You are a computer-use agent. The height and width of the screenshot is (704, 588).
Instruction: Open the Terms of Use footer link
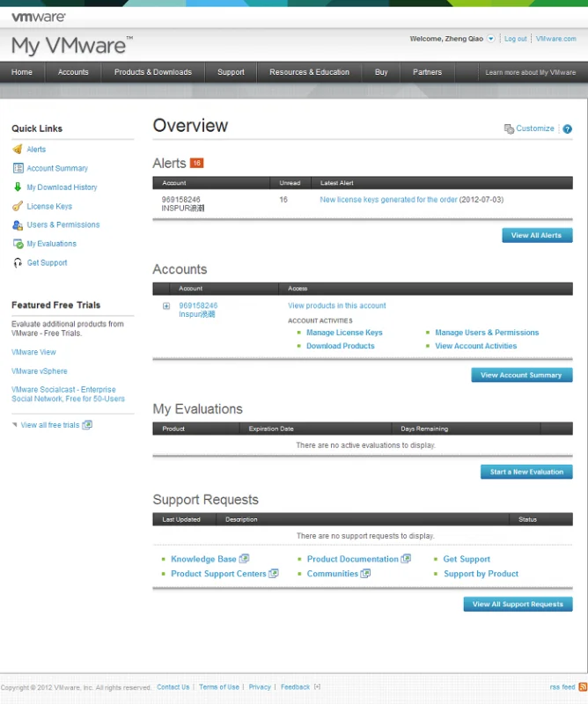[x=219, y=687]
